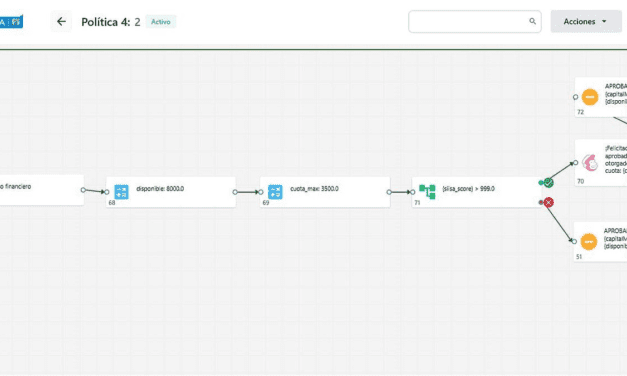The width and height of the screenshot is (627, 376).
Task: Click the input port of node 51
Action: pyautogui.click(x=574, y=241)
